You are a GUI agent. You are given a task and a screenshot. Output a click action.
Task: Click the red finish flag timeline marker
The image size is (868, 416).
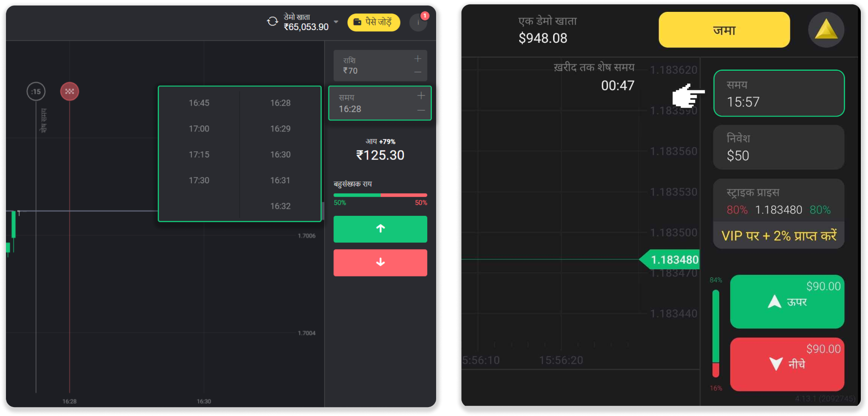70,92
